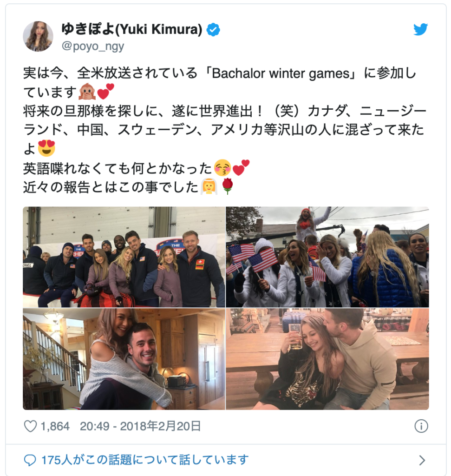
Task: Click the heart like icon
Action: (x=30, y=426)
